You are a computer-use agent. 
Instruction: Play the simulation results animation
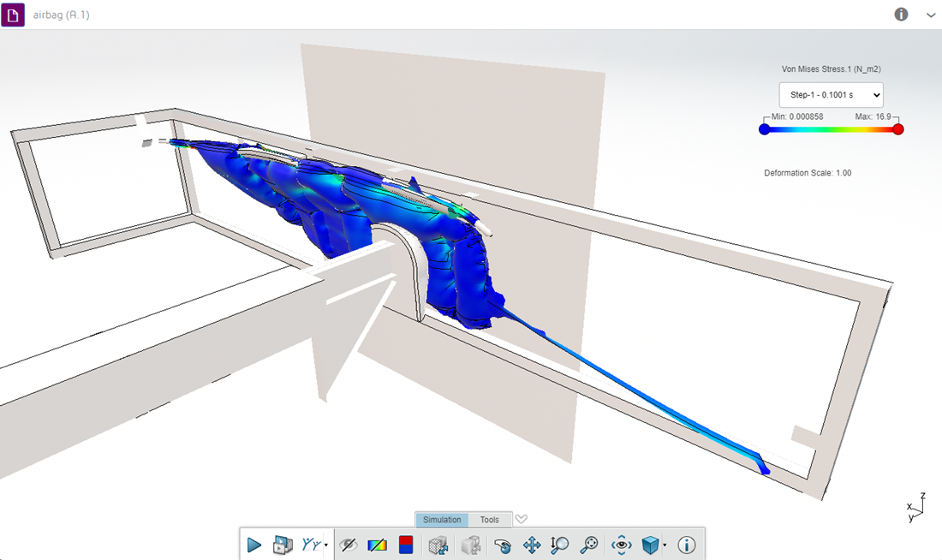click(x=254, y=545)
